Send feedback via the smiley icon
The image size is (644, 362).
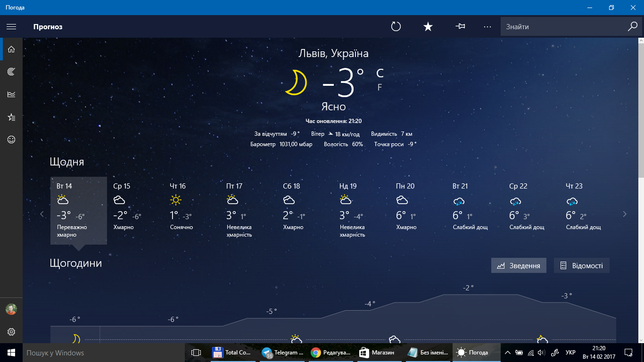pos(11,140)
